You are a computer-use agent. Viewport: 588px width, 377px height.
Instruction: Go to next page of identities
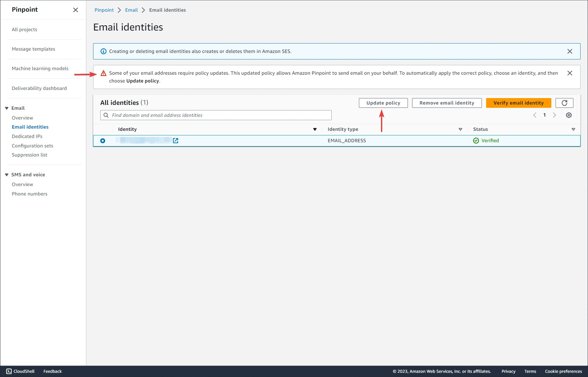[554, 115]
